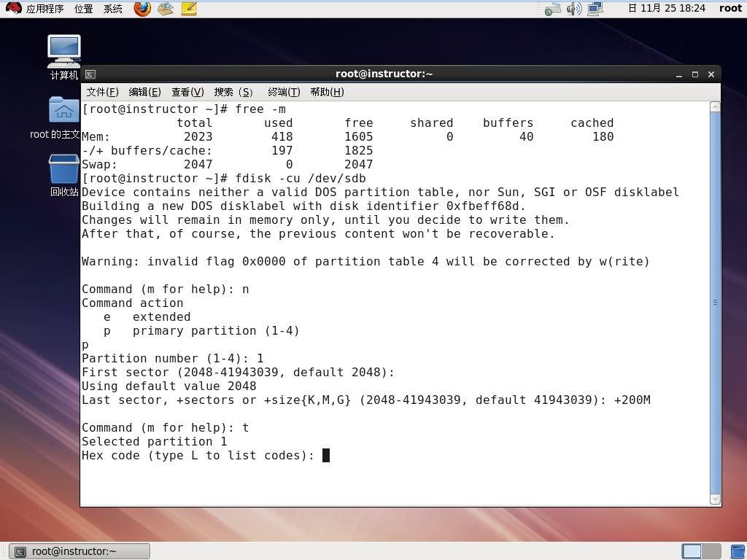Open terminal 终端(T) menu

coord(284,92)
